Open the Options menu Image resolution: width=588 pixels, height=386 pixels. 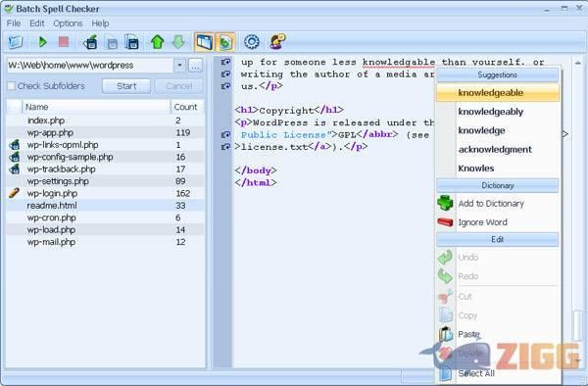[x=68, y=24]
